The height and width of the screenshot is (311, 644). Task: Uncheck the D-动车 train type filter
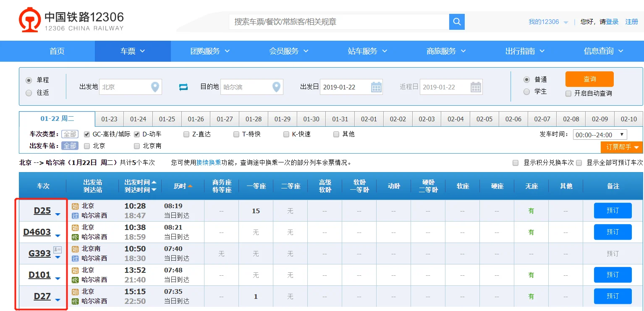coord(136,134)
